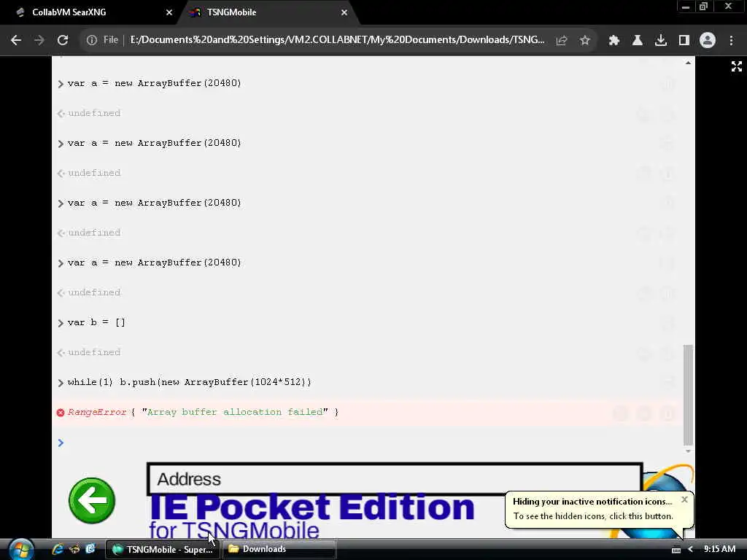Switch to the CollabVM SearXNG tab

point(91,12)
